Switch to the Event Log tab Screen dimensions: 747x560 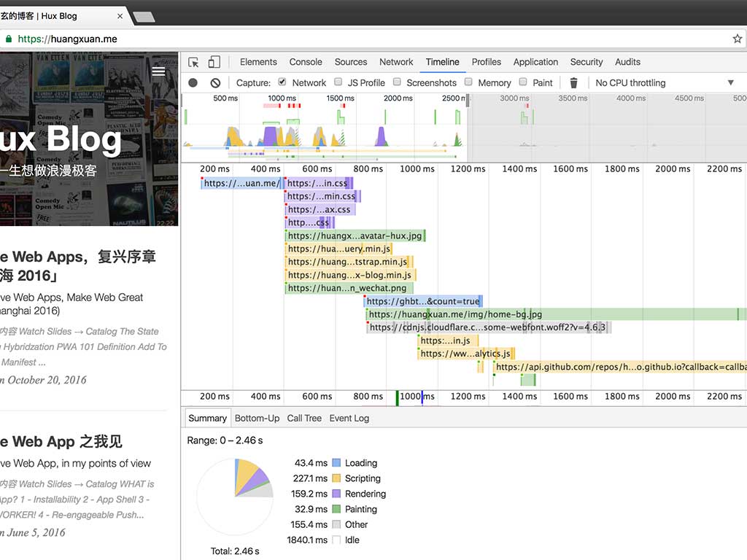point(349,418)
